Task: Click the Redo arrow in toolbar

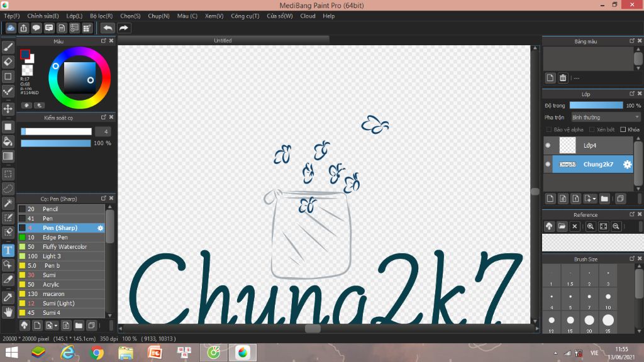Action: [x=124, y=28]
